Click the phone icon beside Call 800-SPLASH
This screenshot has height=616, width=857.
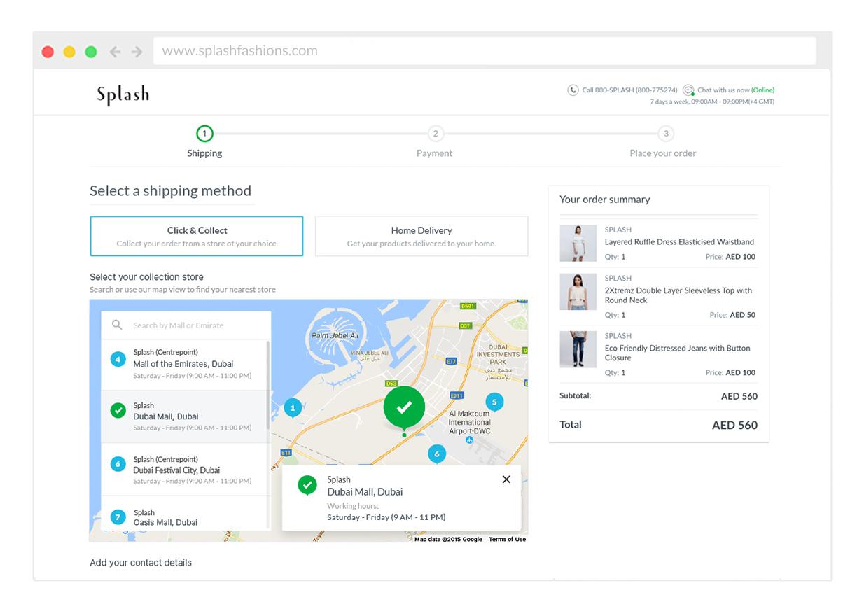click(573, 90)
